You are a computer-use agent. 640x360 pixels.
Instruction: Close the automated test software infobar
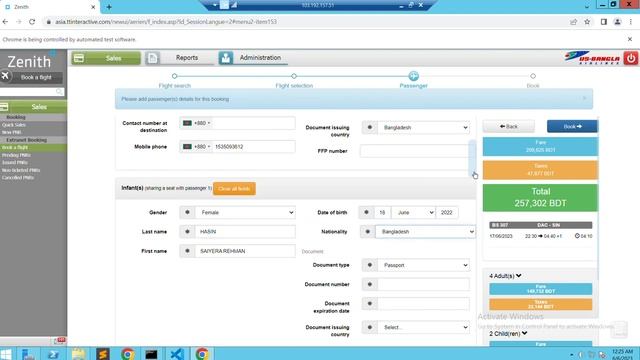(629, 39)
